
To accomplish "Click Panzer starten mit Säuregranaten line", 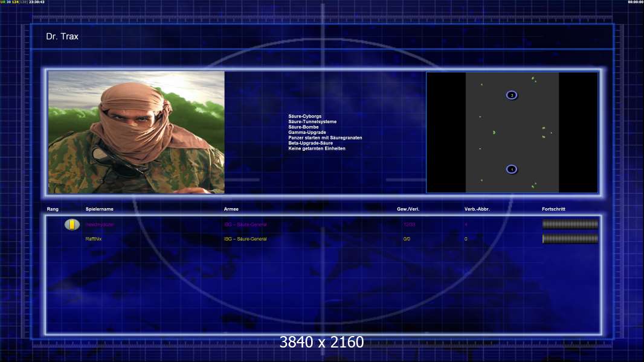I will coord(325,138).
